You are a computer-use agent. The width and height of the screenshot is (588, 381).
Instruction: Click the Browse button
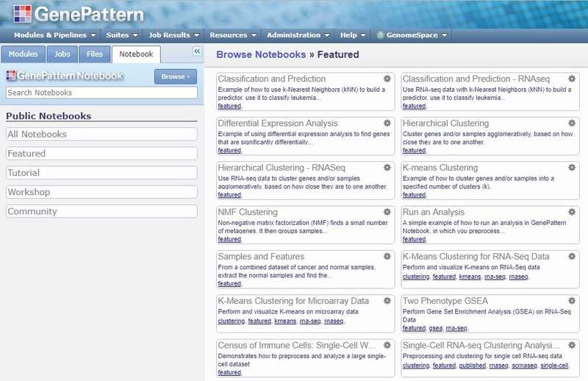click(x=176, y=76)
